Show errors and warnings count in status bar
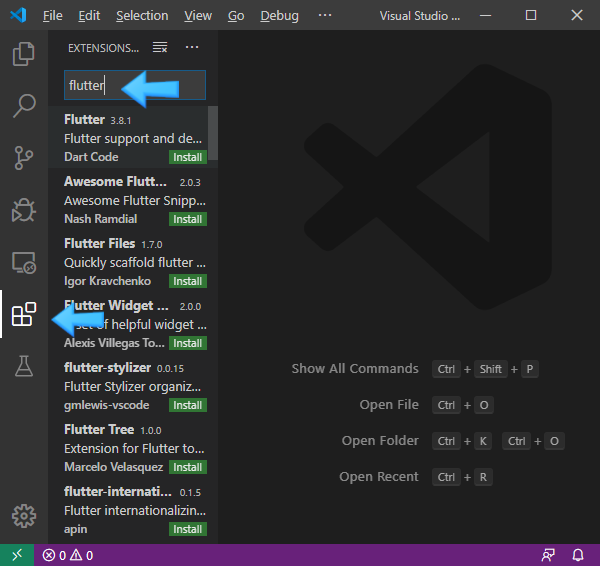The height and width of the screenshot is (566, 600). 68,555
